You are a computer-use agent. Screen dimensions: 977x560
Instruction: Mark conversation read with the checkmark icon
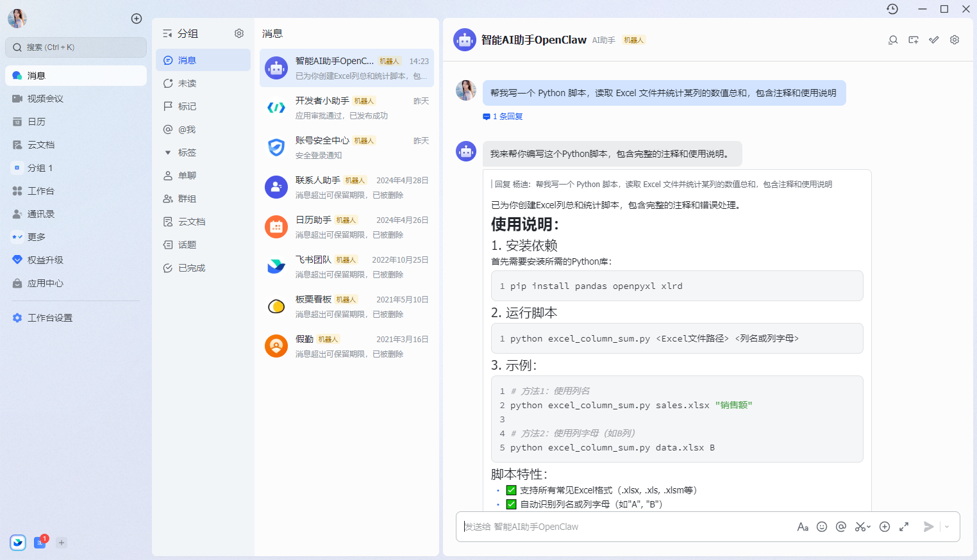click(x=933, y=39)
